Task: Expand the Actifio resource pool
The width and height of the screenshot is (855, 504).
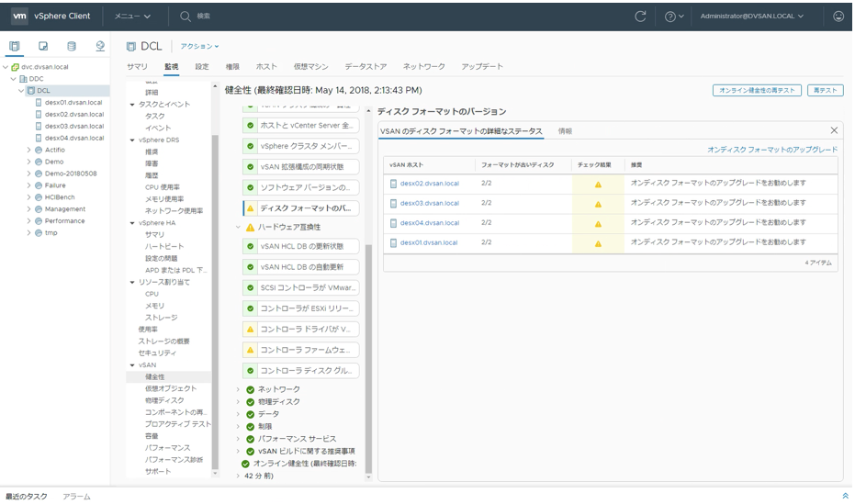Action: pos(28,150)
